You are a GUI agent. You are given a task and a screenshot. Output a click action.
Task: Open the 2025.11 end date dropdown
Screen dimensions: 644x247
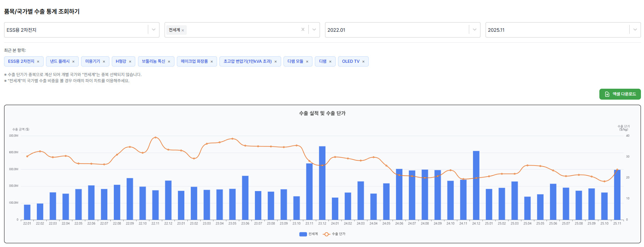pyautogui.click(x=635, y=30)
